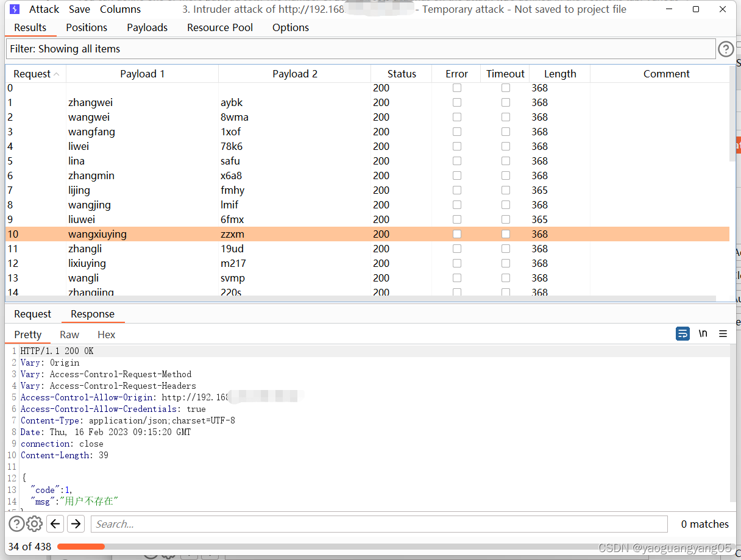The image size is (741, 560).
Task: Click the response Search input field
Action: (379, 524)
